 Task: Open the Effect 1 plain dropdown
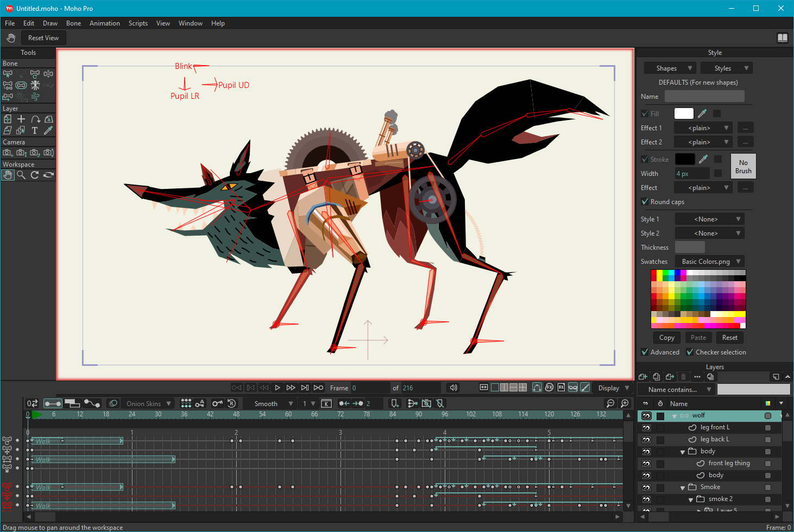(x=703, y=128)
